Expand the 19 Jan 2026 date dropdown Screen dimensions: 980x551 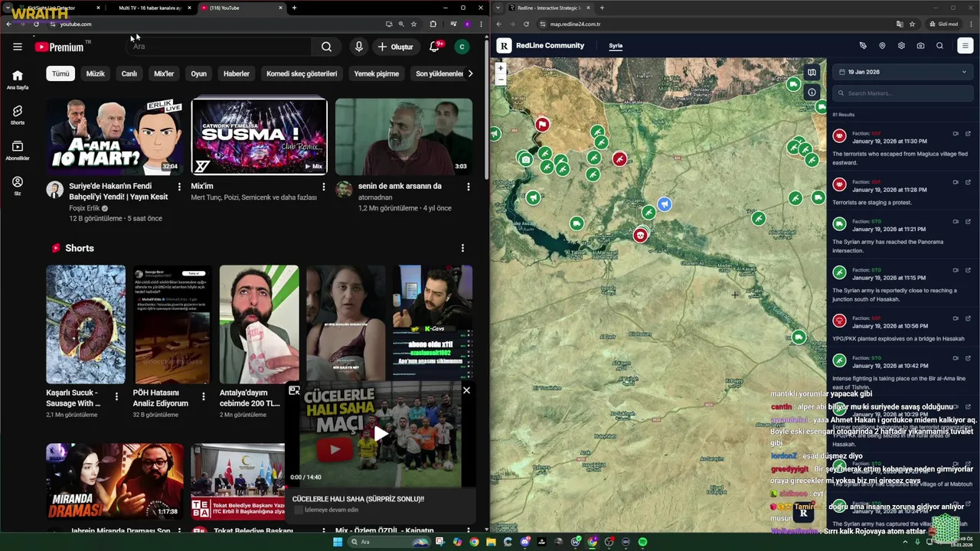tap(903, 72)
